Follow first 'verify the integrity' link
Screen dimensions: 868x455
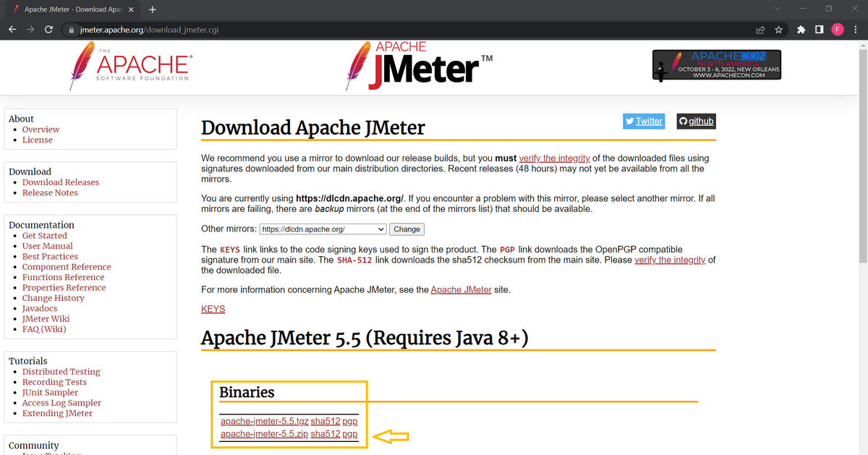point(555,158)
